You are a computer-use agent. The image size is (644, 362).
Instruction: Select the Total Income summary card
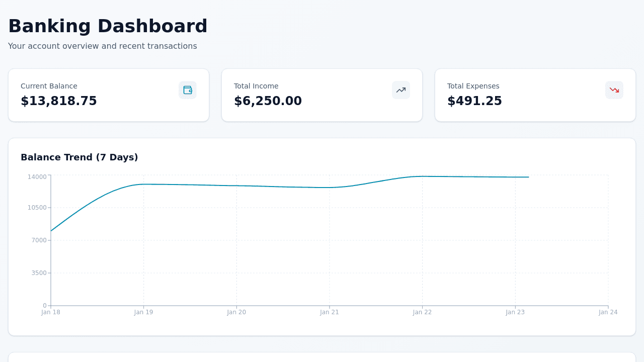point(322,95)
